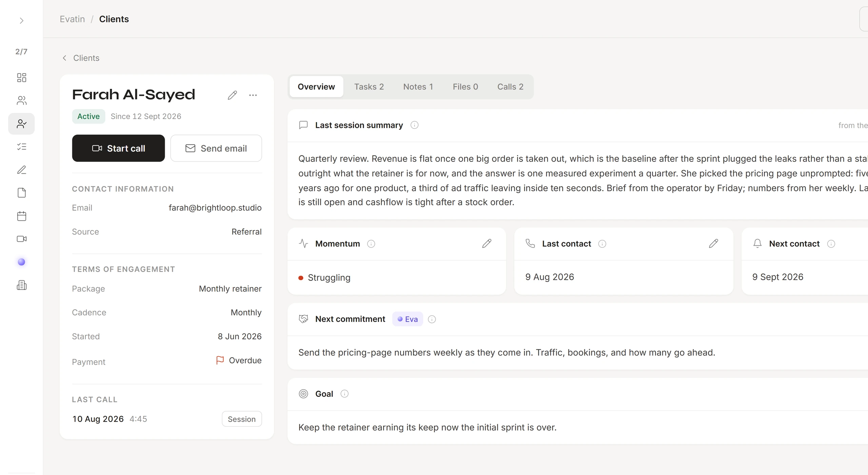This screenshot has height=475, width=868.
Task: Open the tasks checklist icon in sidebar
Action: 21,147
